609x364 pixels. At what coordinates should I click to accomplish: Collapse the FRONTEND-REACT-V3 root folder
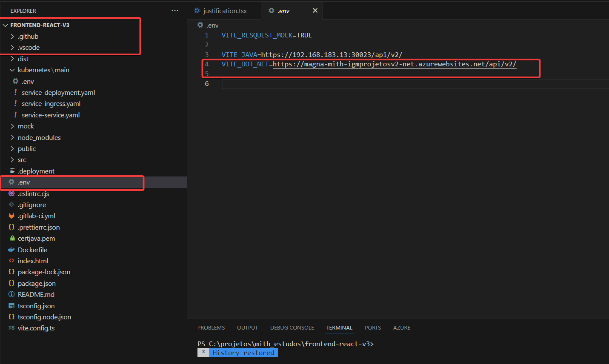click(x=6, y=25)
